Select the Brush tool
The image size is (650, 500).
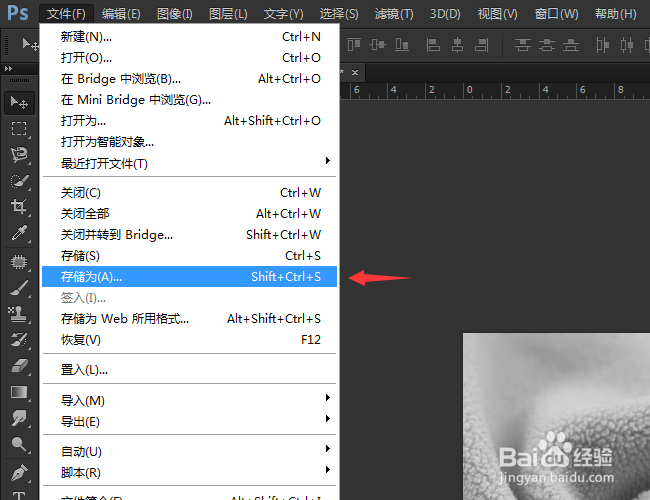[x=19, y=288]
